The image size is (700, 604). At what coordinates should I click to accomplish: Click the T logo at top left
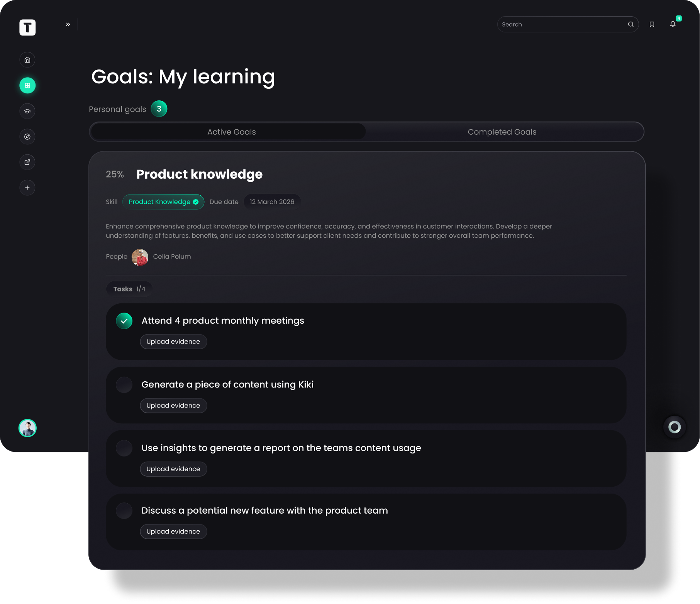[27, 27]
